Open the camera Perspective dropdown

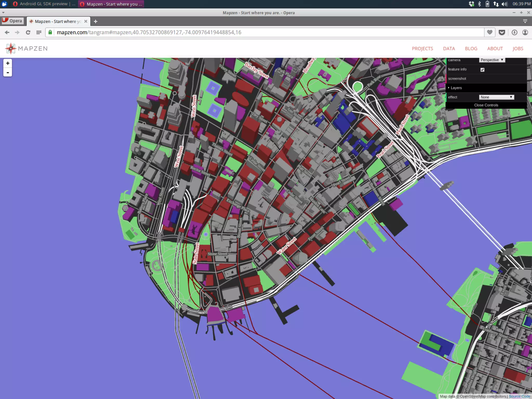click(x=492, y=60)
